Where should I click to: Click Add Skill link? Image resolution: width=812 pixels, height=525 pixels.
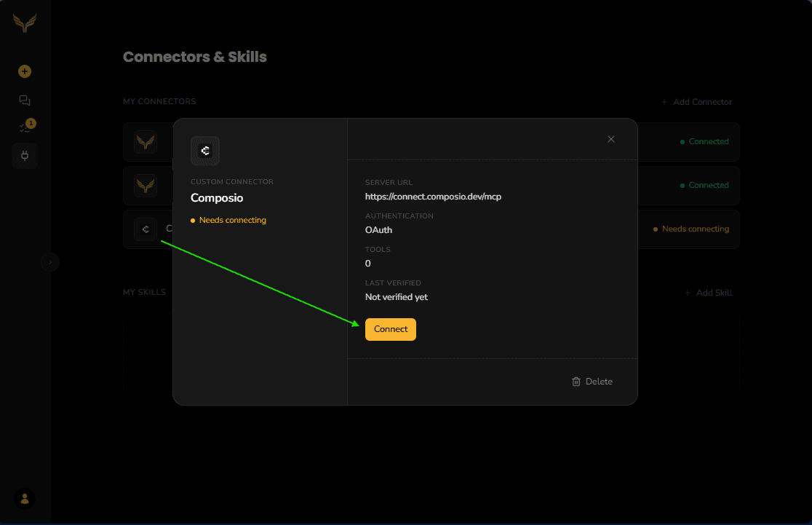pyautogui.click(x=708, y=293)
